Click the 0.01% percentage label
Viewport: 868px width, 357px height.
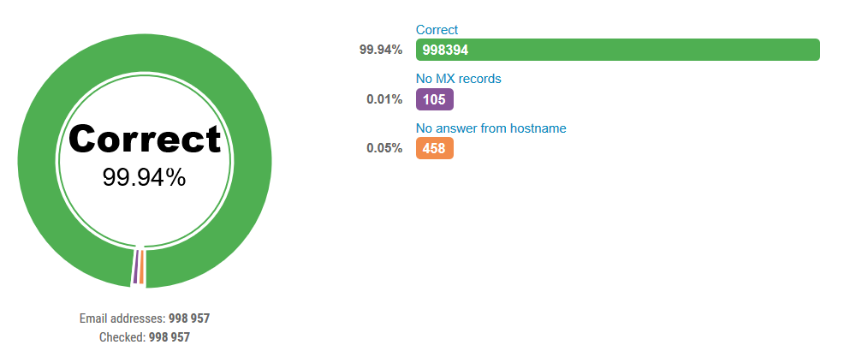coord(384,99)
